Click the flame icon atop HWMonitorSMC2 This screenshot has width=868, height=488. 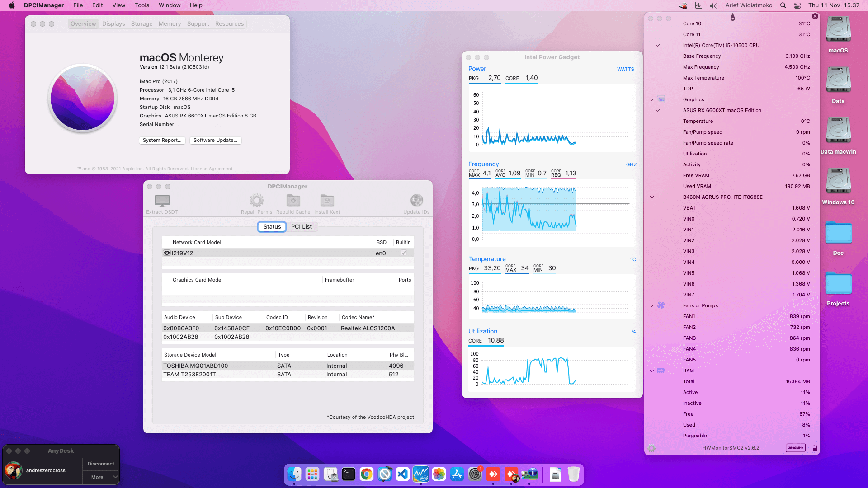[733, 17]
